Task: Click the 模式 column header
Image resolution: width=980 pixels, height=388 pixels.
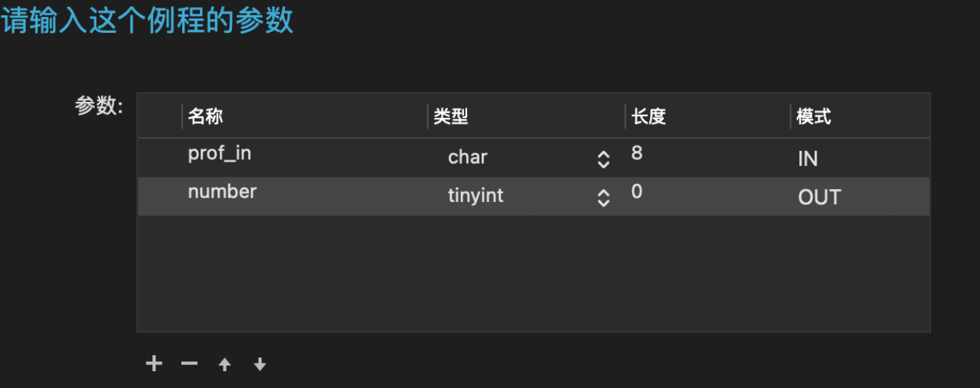Action: coord(814,116)
